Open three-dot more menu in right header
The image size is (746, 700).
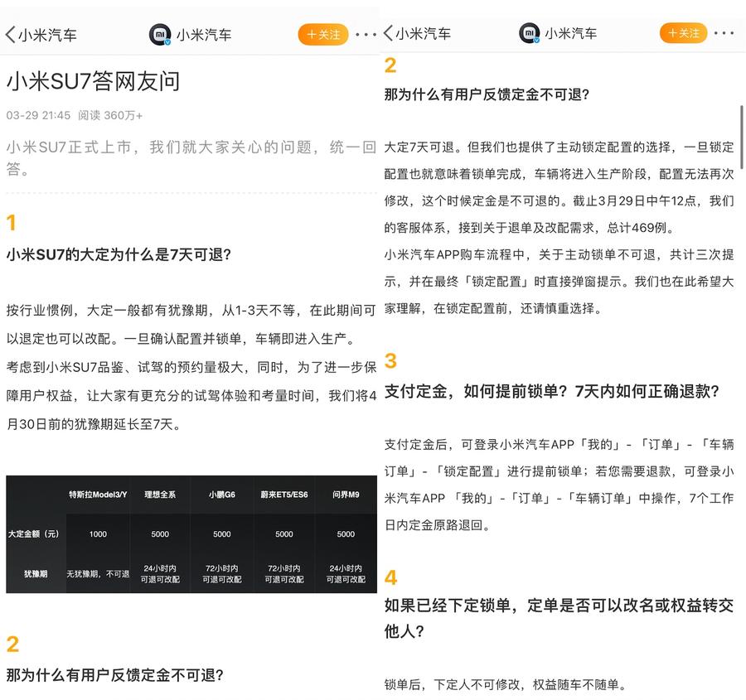point(724,34)
